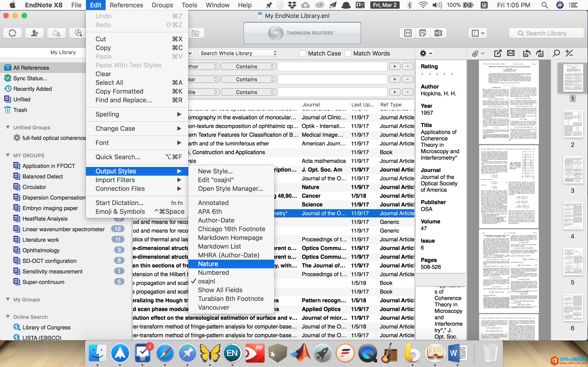Add a search row with plus button
Viewport: 588px width, 367px height.
[x=395, y=67]
